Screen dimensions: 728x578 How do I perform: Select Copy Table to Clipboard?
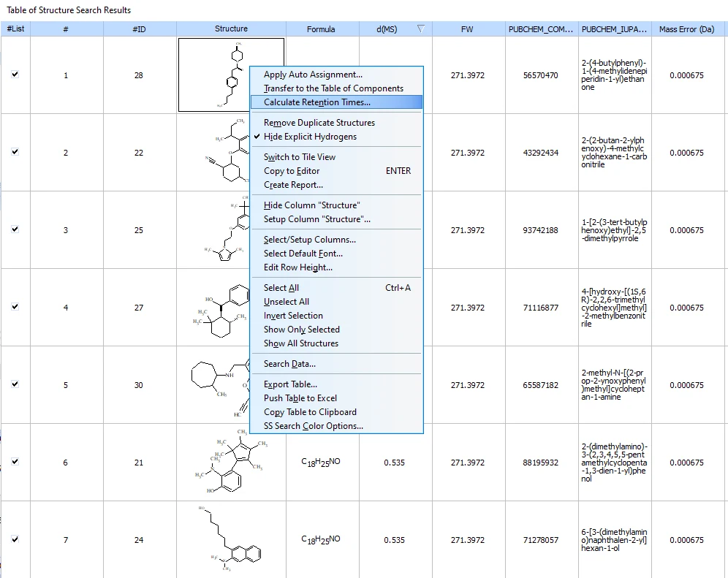(337, 412)
